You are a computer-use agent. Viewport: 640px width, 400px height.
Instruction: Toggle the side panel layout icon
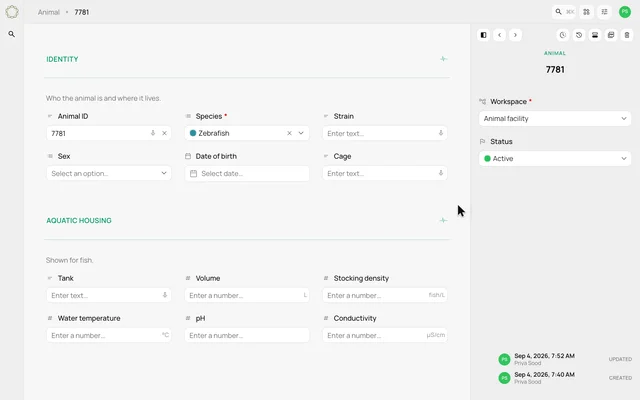(x=483, y=35)
